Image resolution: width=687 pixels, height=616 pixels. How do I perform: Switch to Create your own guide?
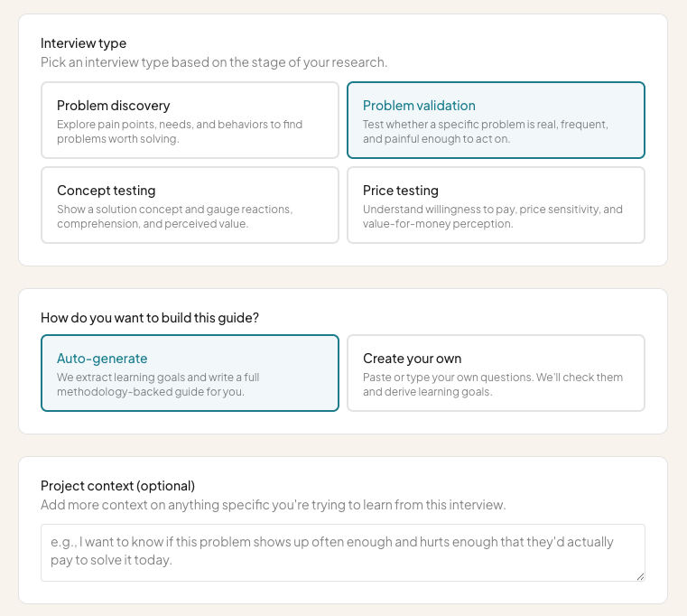496,373
